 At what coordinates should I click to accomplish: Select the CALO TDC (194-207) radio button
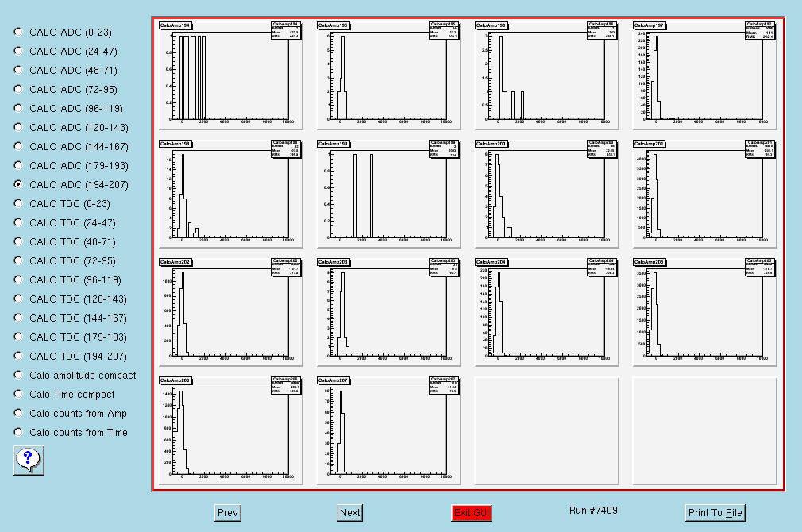[x=18, y=356]
